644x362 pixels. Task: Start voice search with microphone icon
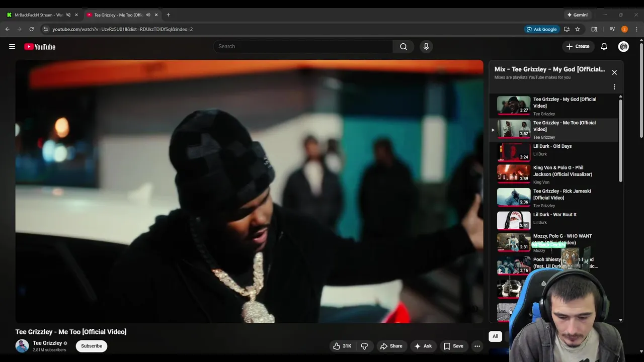[426, 47]
